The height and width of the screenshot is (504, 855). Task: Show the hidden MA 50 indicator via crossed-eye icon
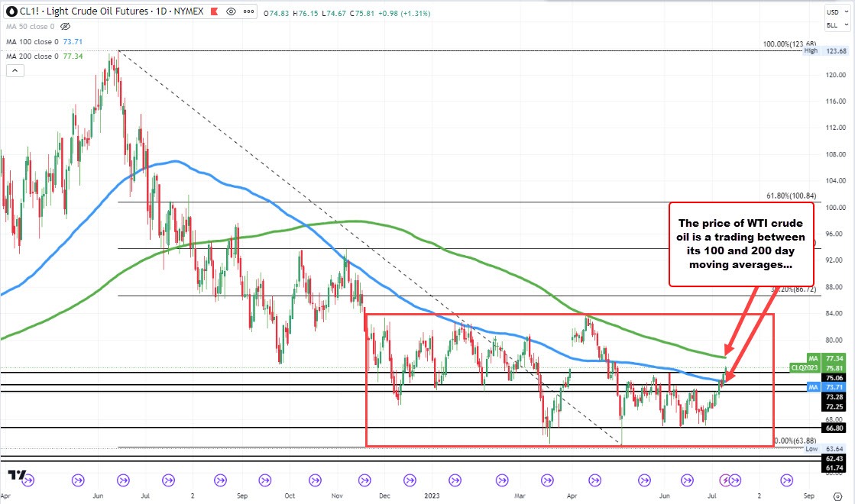[x=66, y=26]
